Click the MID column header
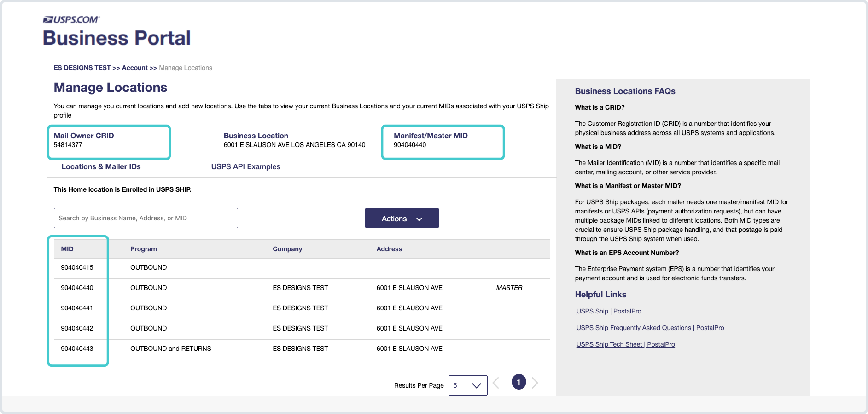 pyautogui.click(x=67, y=249)
